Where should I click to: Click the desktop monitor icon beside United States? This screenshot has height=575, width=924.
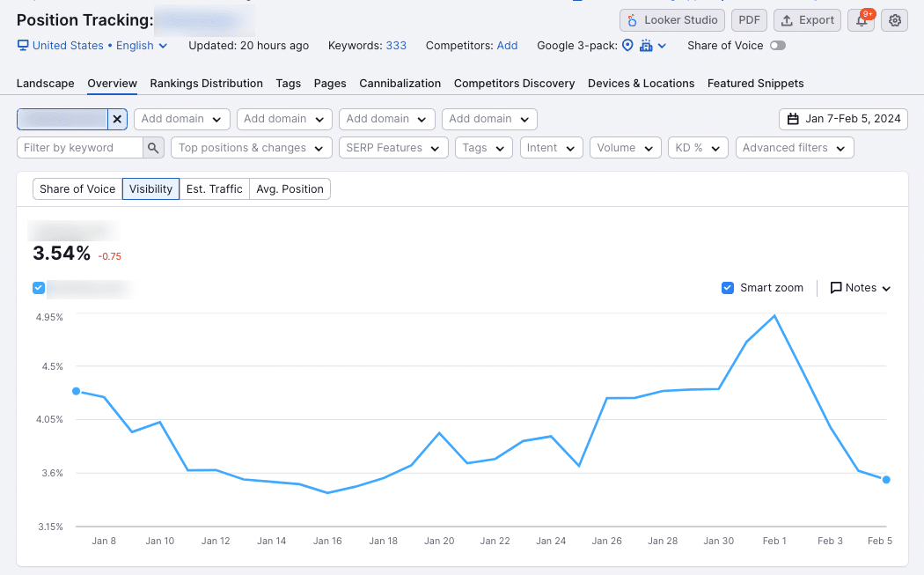click(22, 46)
